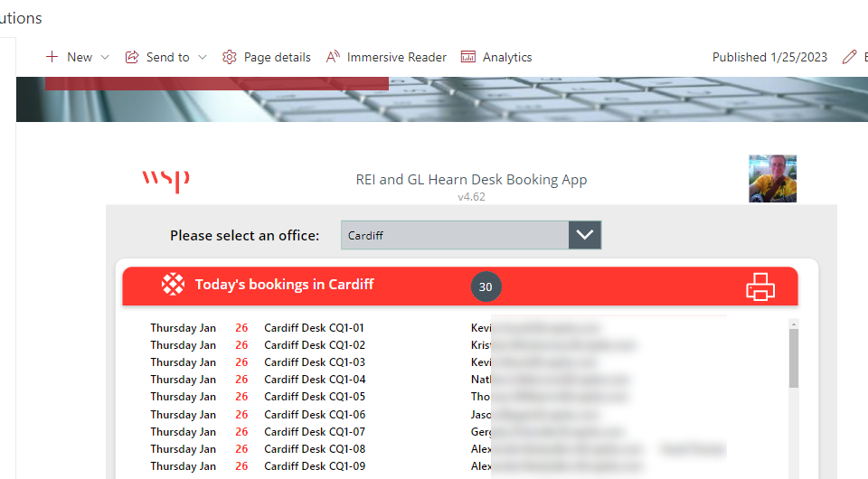
Task: Click the Send to share icon
Action: [x=132, y=57]
